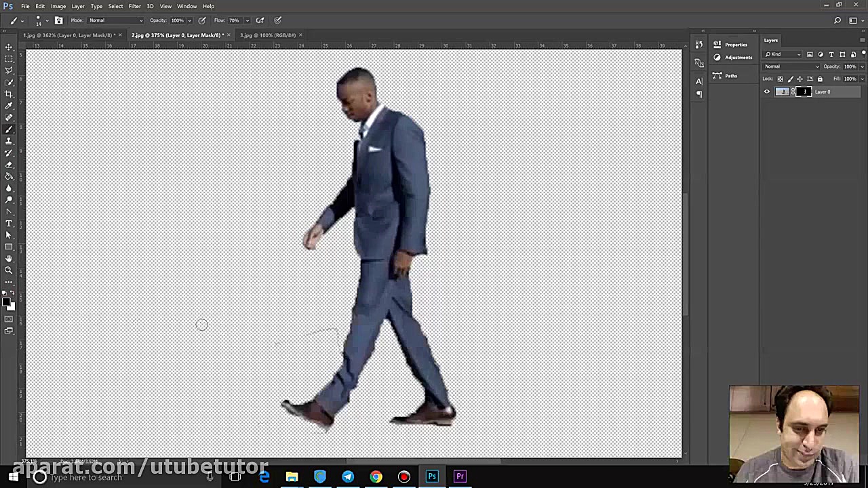Filter layers by type using the text filter icon
Screen dimensions: 868x488
(x=831, y=55)
